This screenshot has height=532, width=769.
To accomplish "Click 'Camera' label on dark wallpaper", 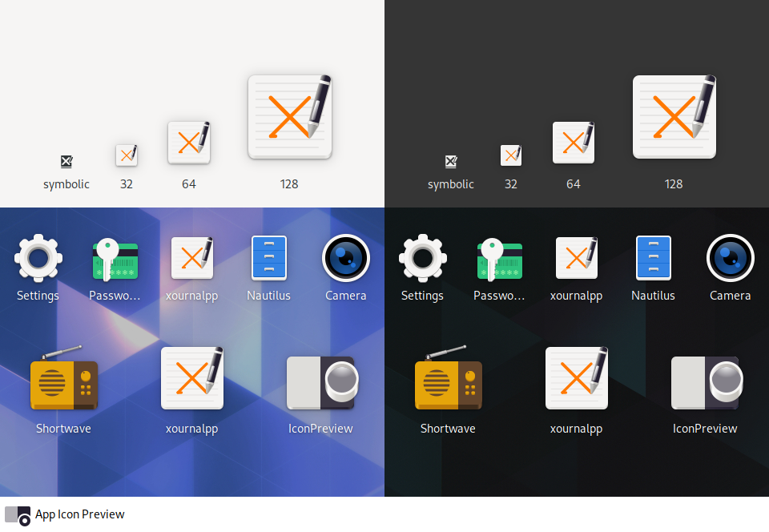I will (x=731, y=296).
